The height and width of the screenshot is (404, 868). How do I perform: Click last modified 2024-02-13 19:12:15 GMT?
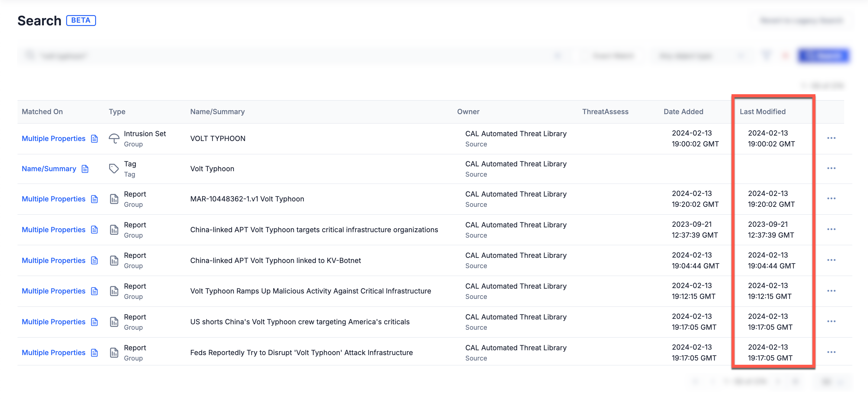pos(770,291)
